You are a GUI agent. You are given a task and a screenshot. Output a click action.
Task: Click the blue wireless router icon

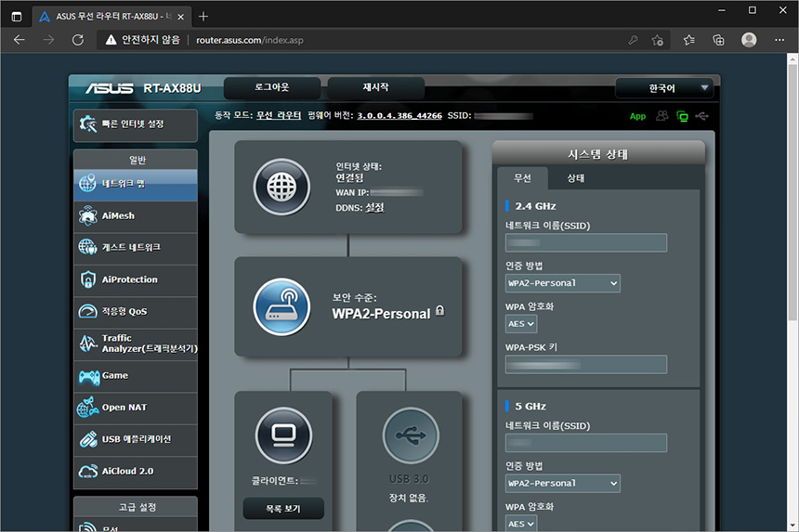[282, 307]
